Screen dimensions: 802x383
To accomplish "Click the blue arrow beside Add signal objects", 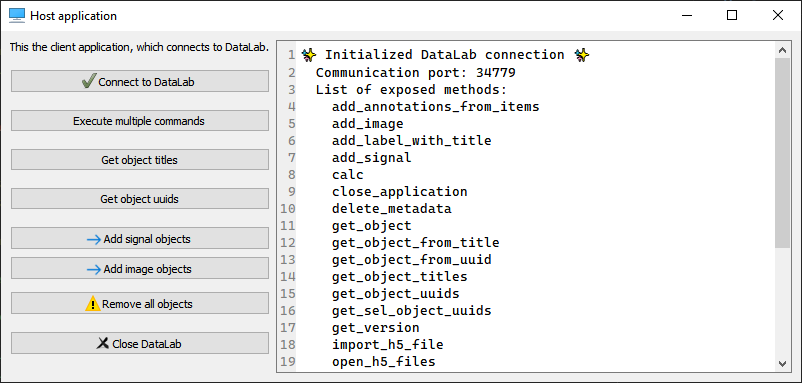I will (94, 239).
